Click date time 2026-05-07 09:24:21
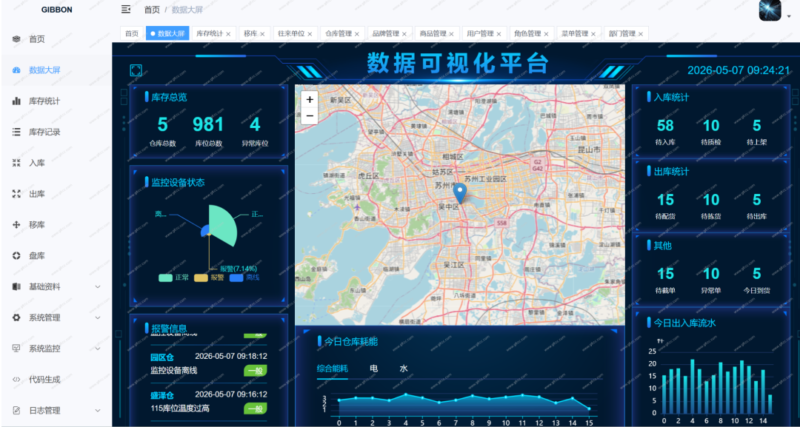 point(738,70)
